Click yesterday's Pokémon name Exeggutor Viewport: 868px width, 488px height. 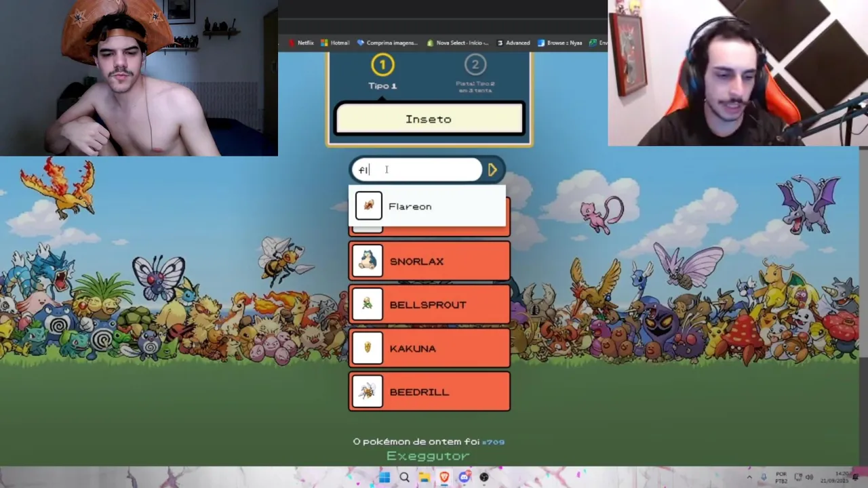[428, 456]
